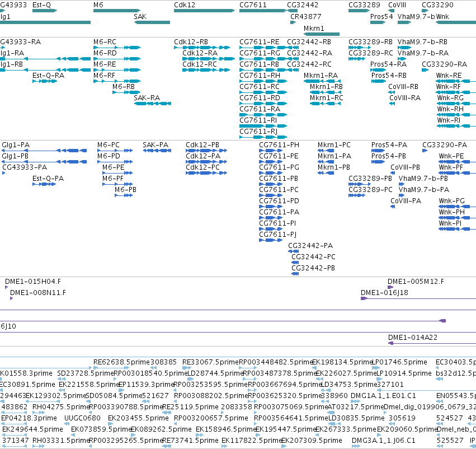476x449 pixels.
Task: Click the Pros54 gene label
Action: tap(381, 16)
